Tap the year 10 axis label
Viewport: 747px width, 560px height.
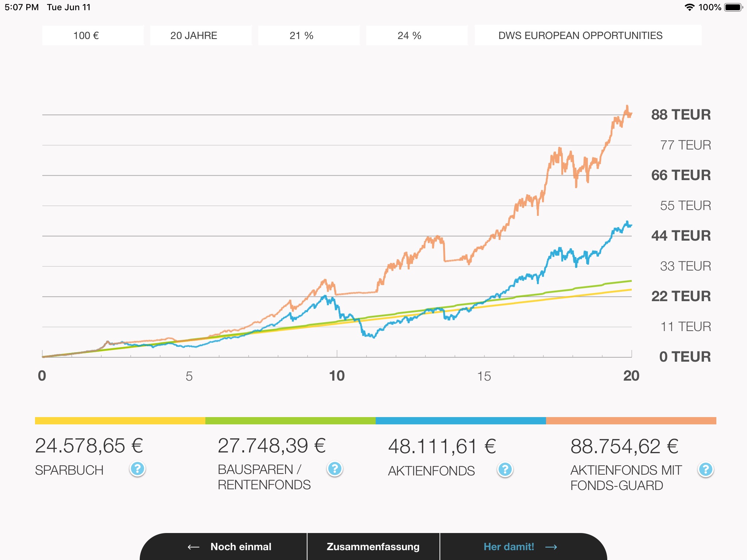coord(337,376)
